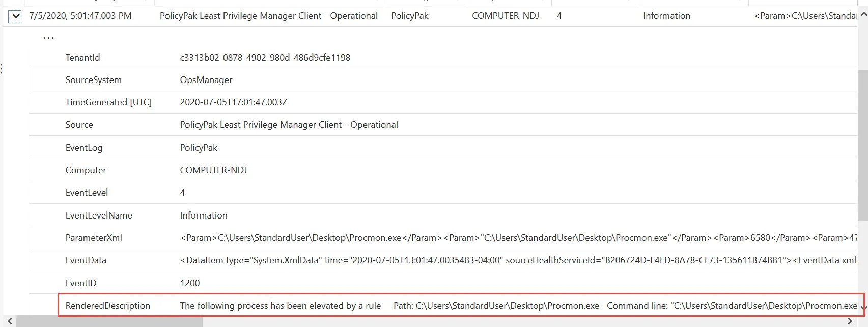
Task: Open the three-dots menu above TenantId
Action: tap(48, 38)
